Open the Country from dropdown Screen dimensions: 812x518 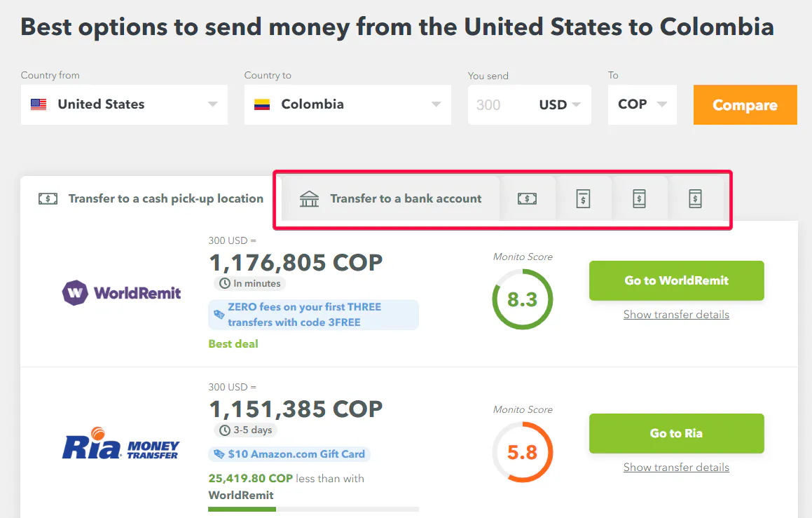124,105
